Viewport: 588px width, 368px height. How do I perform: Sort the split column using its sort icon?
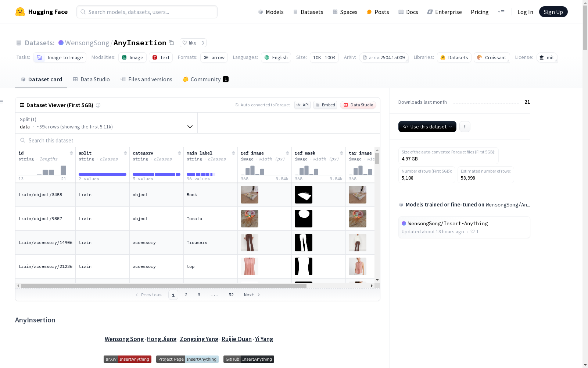click(125, 153)
